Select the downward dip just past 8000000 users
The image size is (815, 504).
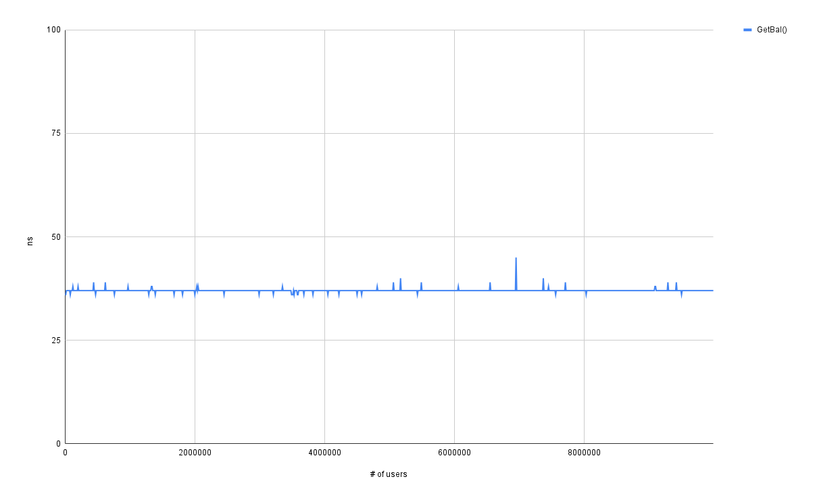(x=586, y=295)
